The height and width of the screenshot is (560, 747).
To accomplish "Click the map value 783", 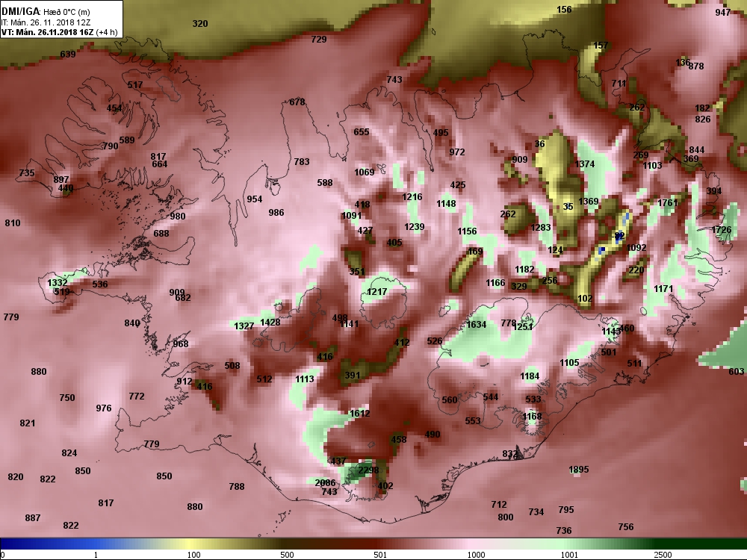I will coord(302,162).
